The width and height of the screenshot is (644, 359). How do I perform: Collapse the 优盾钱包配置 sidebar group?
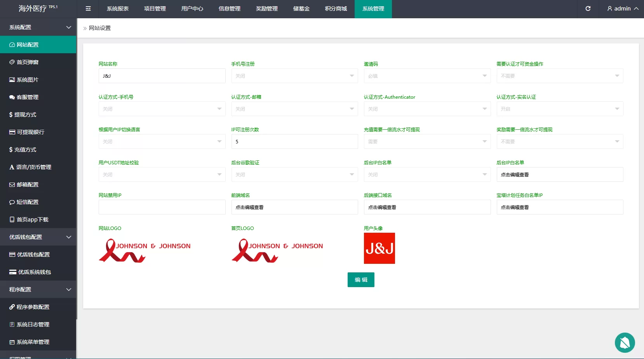click(x=38, y=237)
